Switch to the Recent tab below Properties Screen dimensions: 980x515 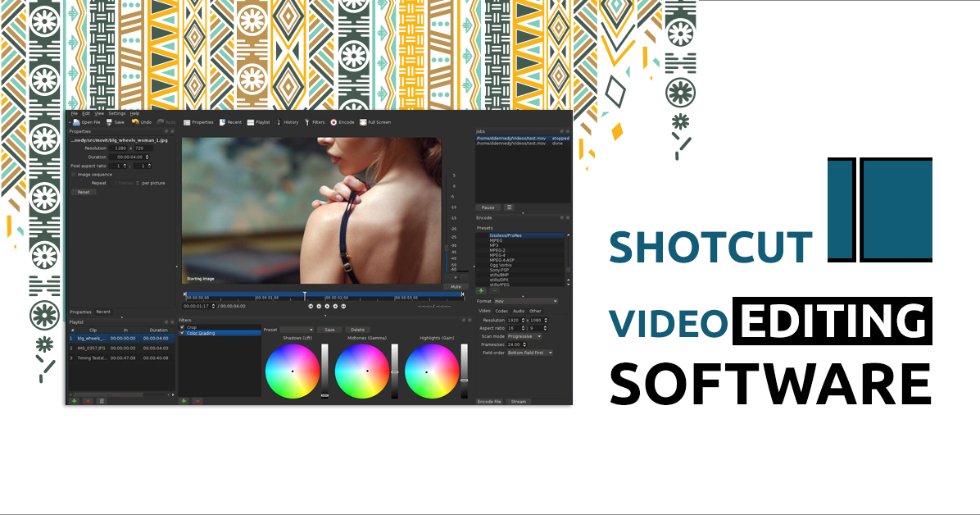point(103,312)
